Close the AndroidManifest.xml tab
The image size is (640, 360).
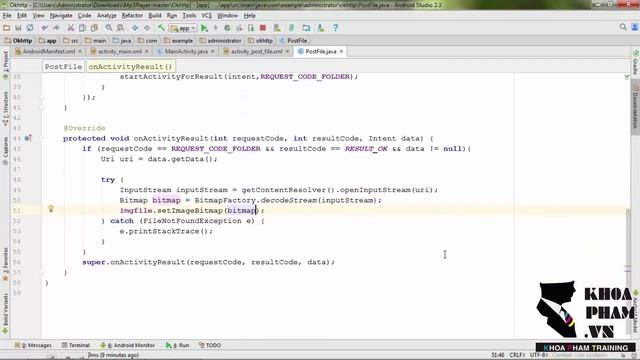click(x=80, y=51)
